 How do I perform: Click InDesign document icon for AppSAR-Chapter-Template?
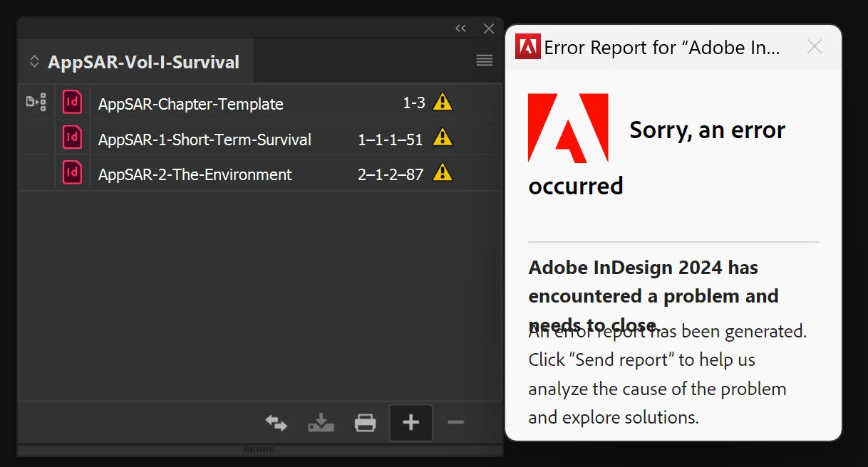pos(72,103)
